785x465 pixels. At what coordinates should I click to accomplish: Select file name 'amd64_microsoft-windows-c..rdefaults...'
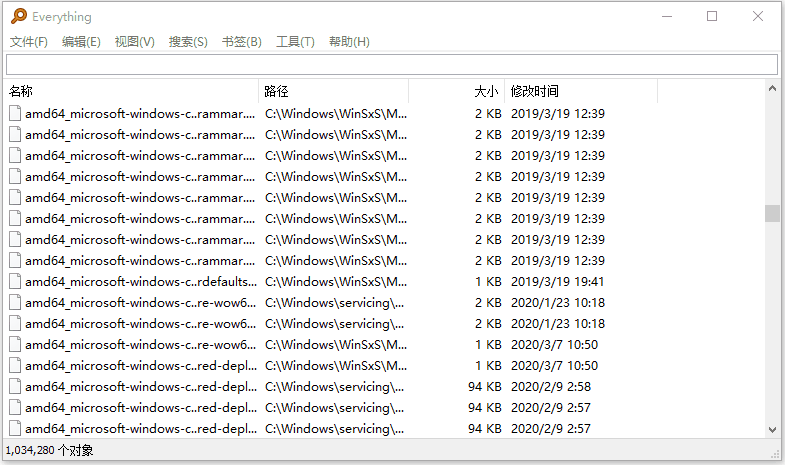coord(141,282)
